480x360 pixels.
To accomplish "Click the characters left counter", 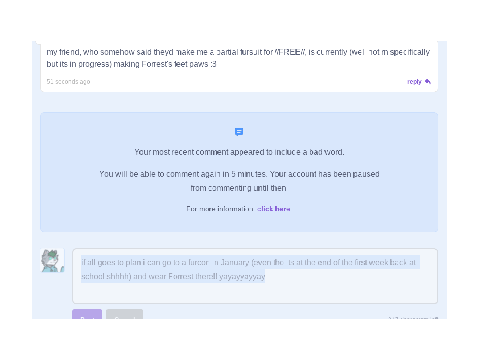I will (x=413, y=318).
